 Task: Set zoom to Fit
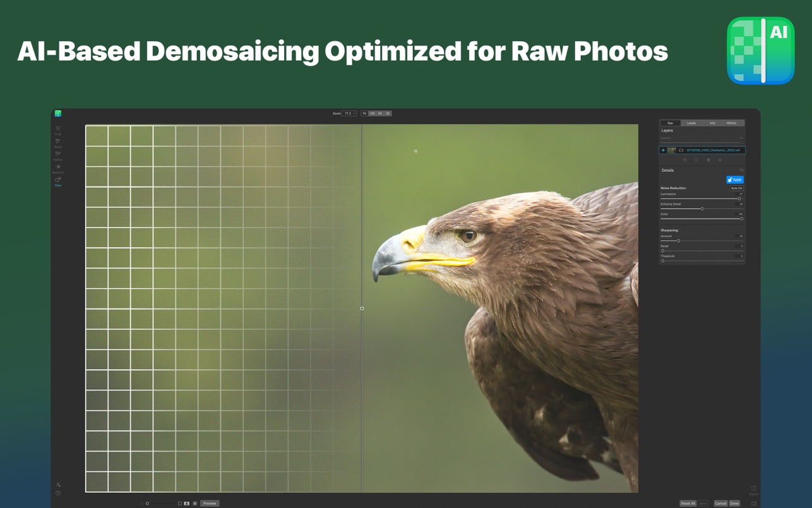(x=364, y=114)
